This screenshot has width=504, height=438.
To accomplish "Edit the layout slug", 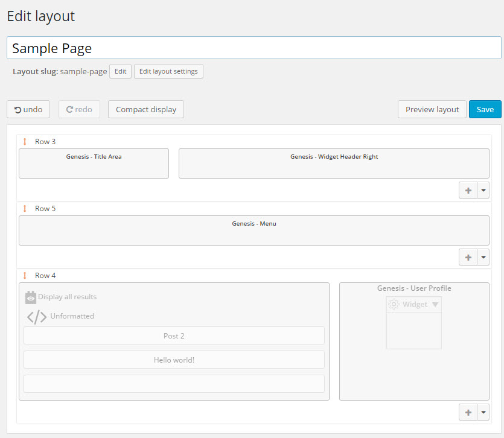I will point(120,71).
